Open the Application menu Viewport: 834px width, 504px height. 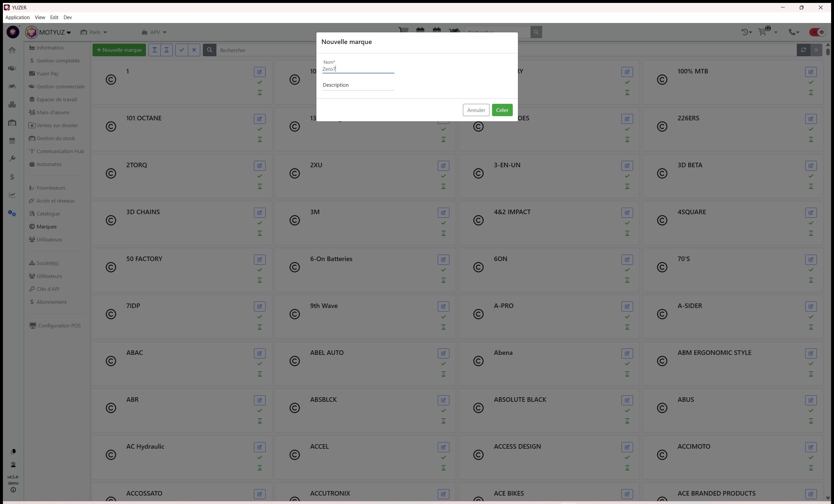click(x=17, y=17)
